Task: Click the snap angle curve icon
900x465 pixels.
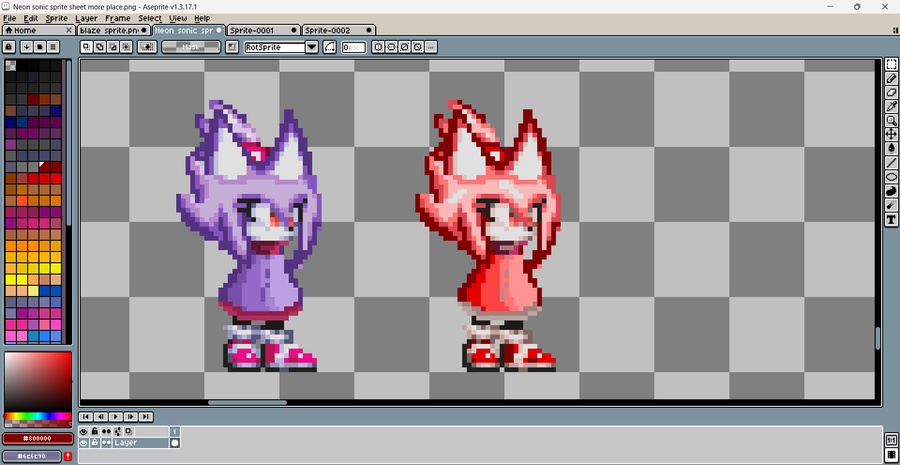Action: pyautogui.click(x=329, y=47)
